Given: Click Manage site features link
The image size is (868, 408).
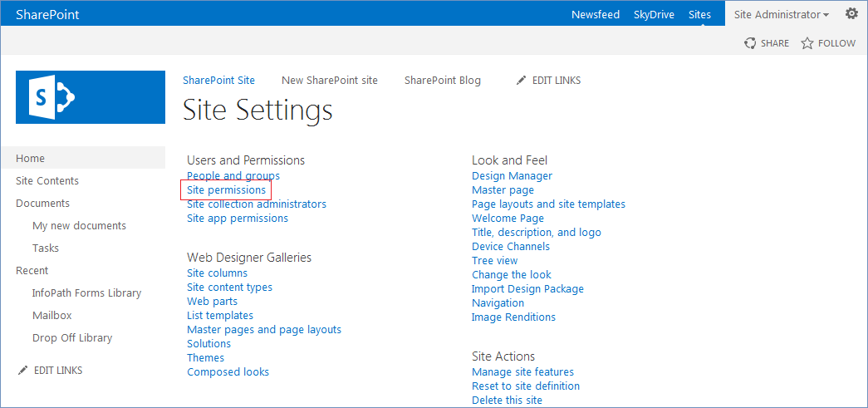Looking at the screenshot, I should (522, 372).
